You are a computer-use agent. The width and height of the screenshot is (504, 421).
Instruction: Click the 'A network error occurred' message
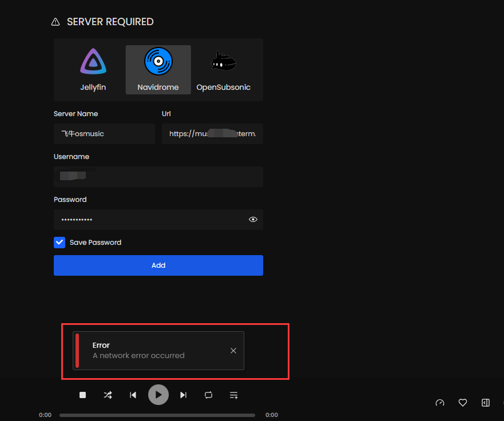[x=138, y=355]
